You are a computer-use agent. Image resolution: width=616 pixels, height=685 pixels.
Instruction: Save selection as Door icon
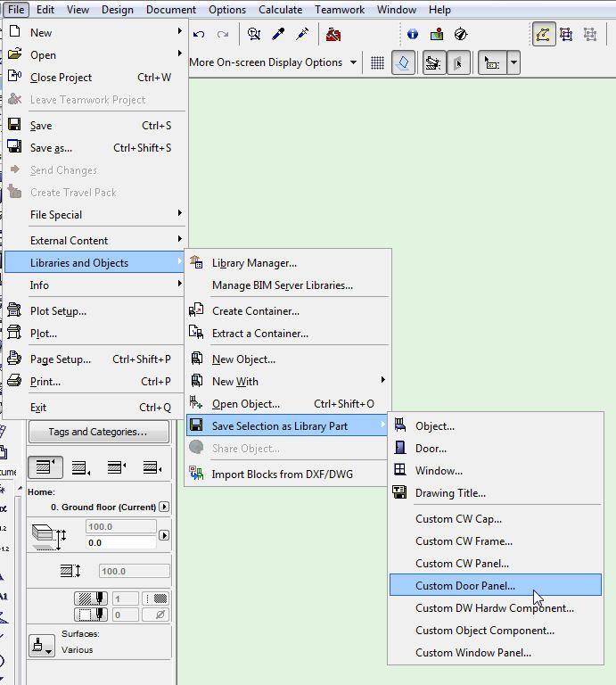(x=400, y=447)
